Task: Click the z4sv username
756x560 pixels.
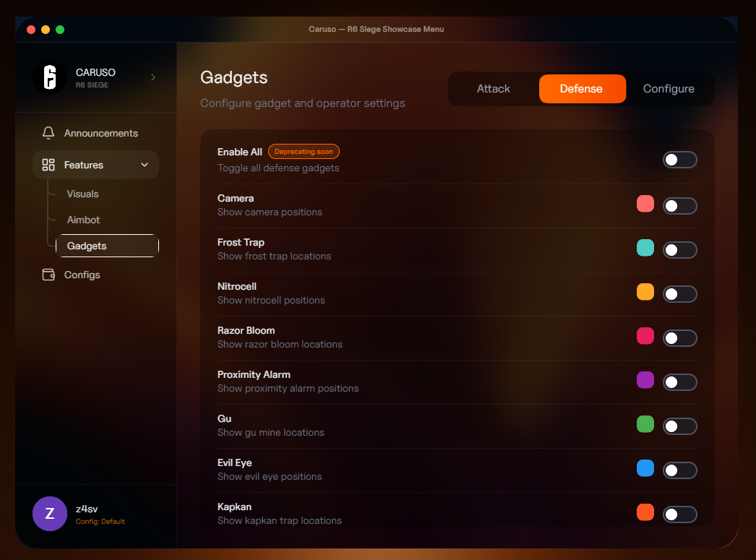Action: 87,509
